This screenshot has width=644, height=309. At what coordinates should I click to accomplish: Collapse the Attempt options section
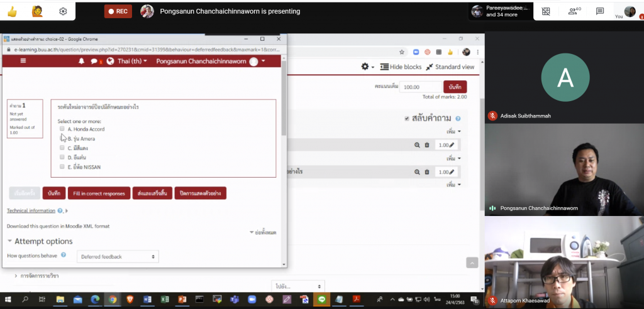pyautogui.click(x=10, y=241)
